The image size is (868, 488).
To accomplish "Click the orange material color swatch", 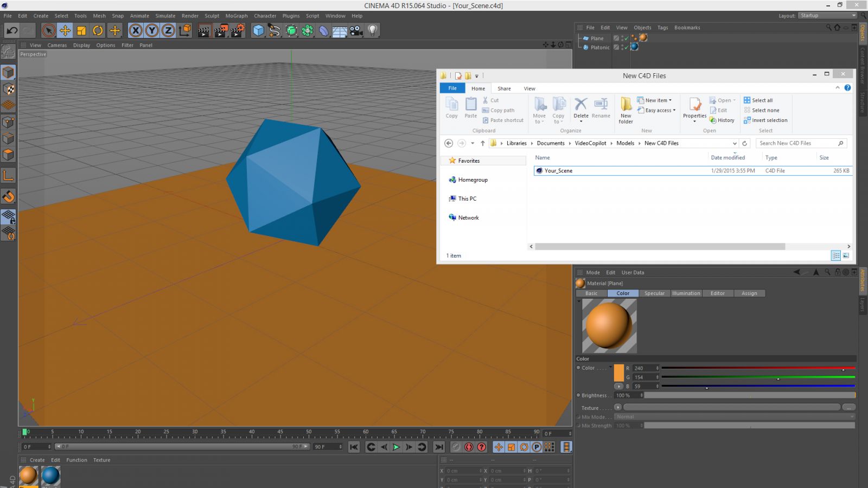I will 618,373.
